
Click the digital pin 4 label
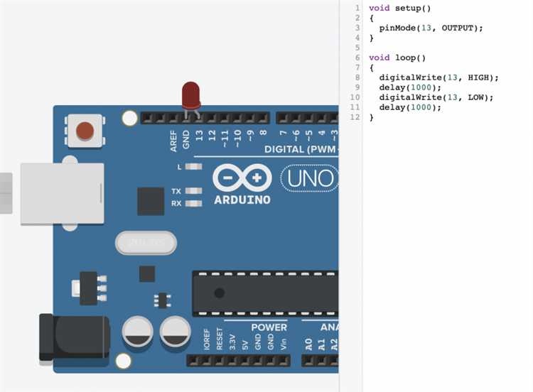coord(321,133)
